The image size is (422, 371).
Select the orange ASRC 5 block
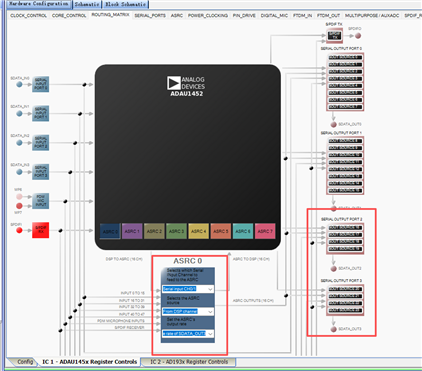(x=221, y=231)
